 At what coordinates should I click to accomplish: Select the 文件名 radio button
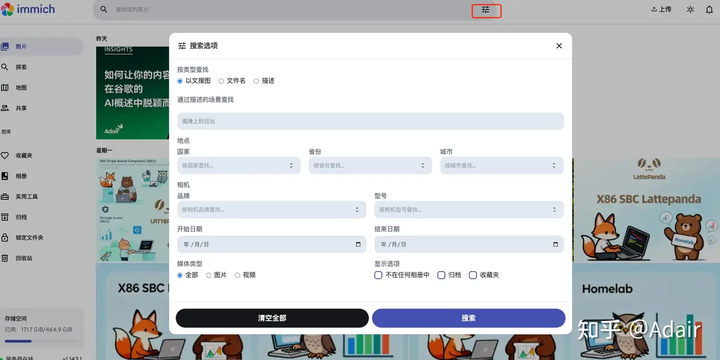pos(221,81)
